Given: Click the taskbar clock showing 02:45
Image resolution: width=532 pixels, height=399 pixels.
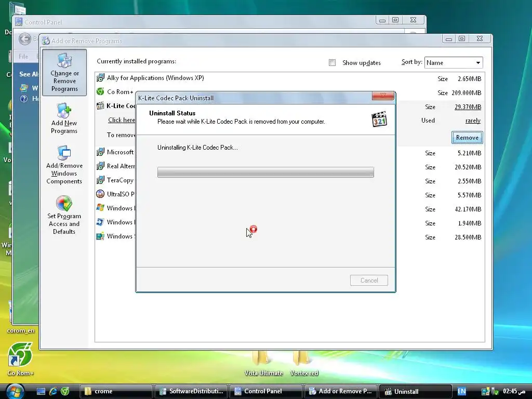Looking at the screenshot, I should pos(514,391).
